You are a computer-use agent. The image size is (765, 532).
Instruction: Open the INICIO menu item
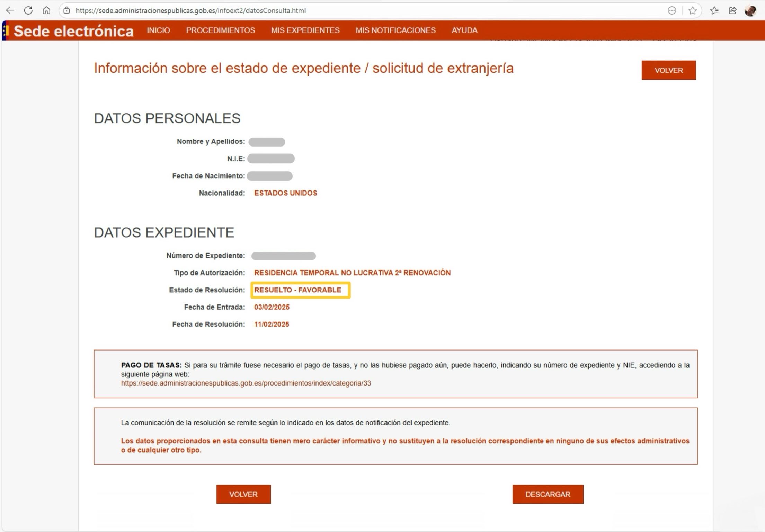pos(158,30)
